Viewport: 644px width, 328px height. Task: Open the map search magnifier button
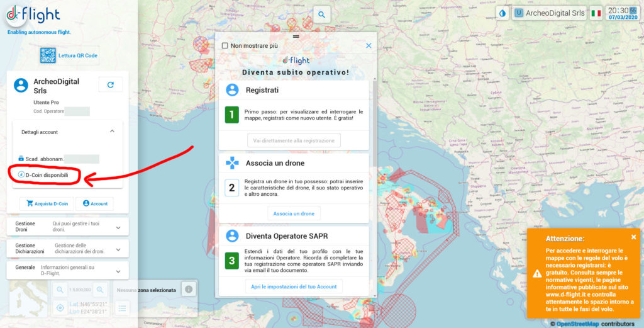321,14
